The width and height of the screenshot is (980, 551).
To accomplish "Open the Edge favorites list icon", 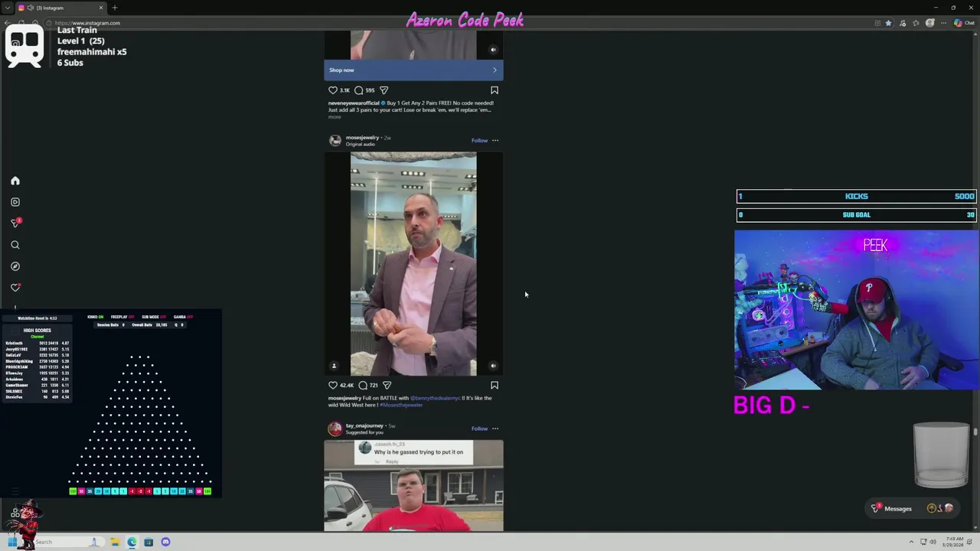I will click(916, 23).
